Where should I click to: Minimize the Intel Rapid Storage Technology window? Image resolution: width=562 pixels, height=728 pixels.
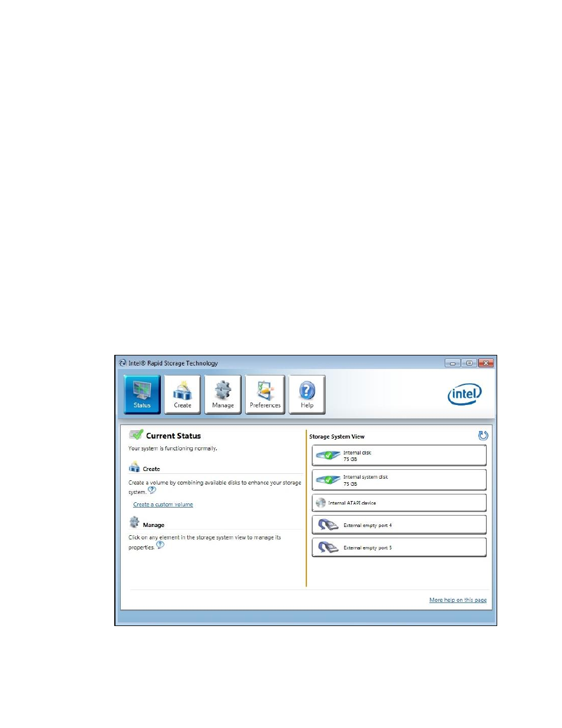(x=452, y=363)
